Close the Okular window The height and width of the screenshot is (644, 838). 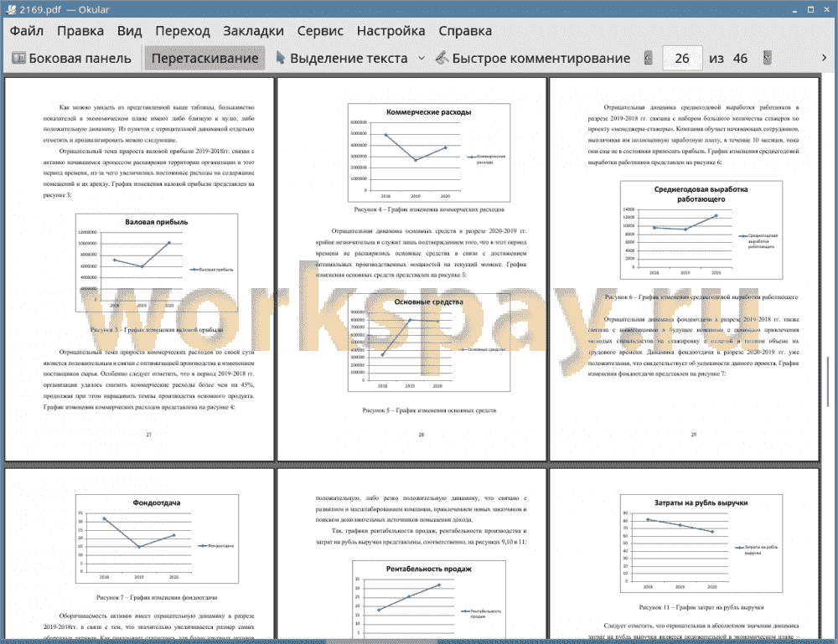(826, 9)
